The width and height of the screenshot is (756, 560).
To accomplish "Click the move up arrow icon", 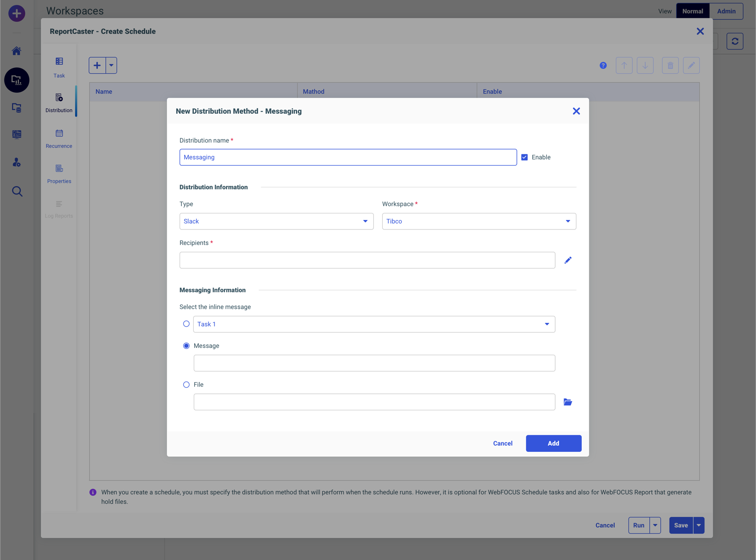I will [624, 65].
